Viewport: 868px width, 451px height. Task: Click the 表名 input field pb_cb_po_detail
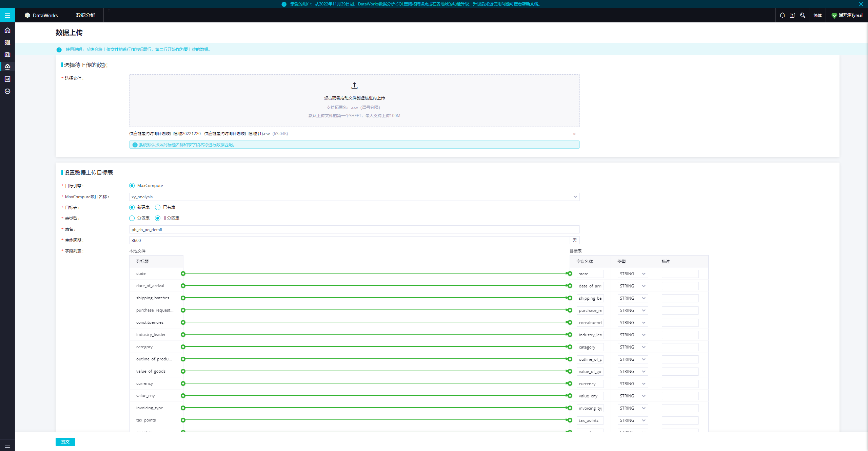(x=354, y=230)
